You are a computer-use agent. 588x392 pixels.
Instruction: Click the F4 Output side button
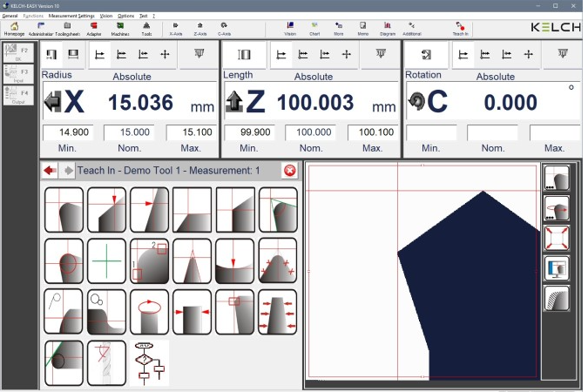(x=18, y=95)
